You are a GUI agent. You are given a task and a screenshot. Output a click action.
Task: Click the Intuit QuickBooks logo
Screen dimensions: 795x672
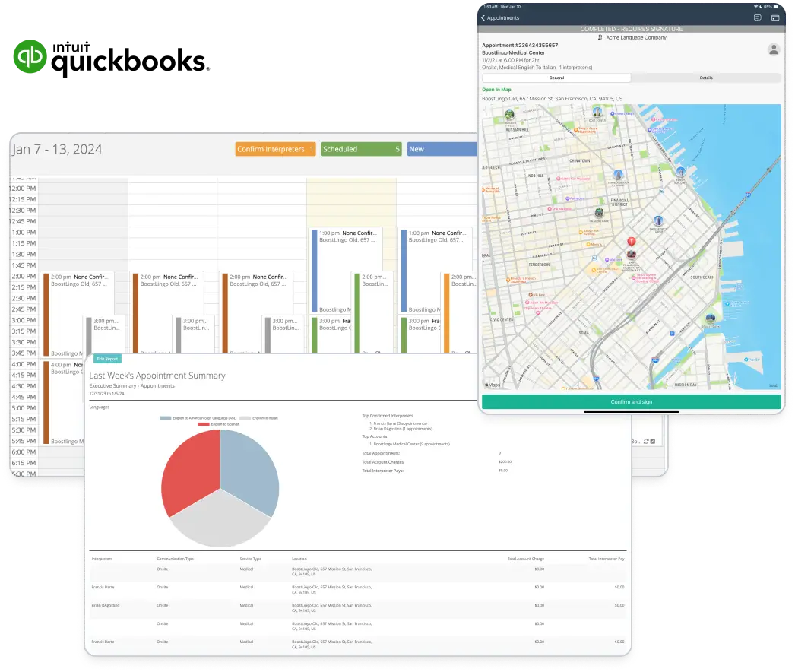(111, 59)
